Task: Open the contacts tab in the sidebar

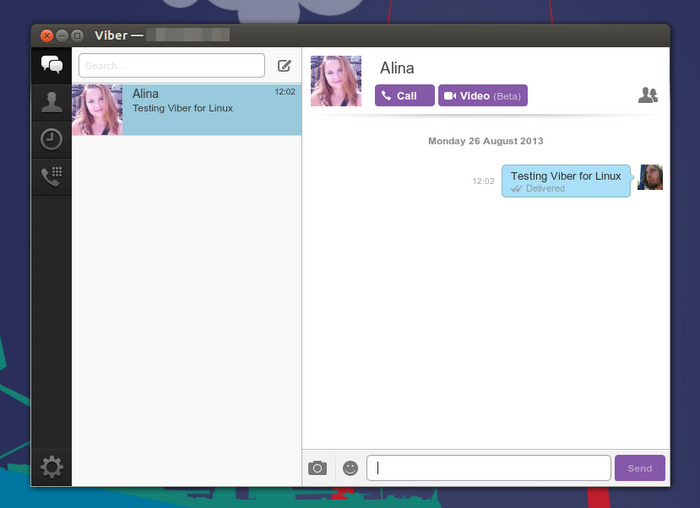Action: pos(51,102)
